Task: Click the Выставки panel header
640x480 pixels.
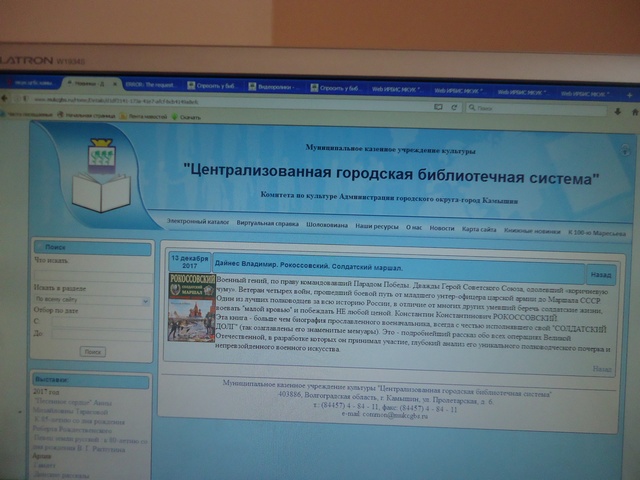Action: pos(91,381)
